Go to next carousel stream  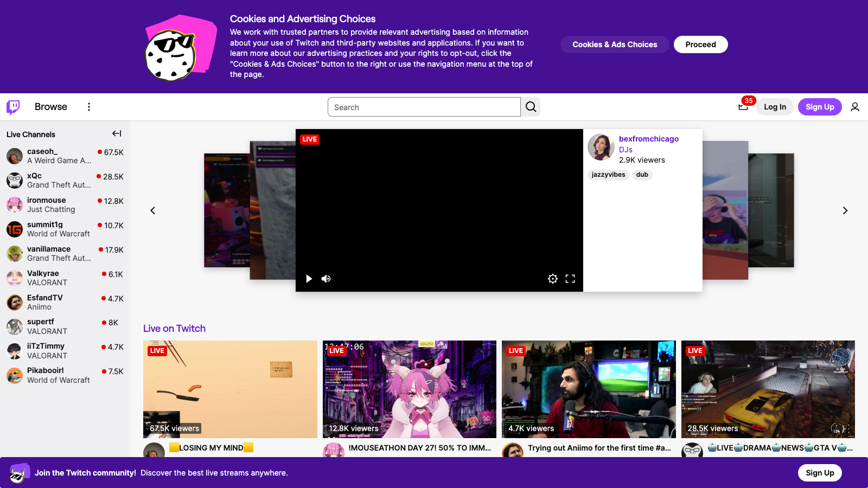(845, 210)
